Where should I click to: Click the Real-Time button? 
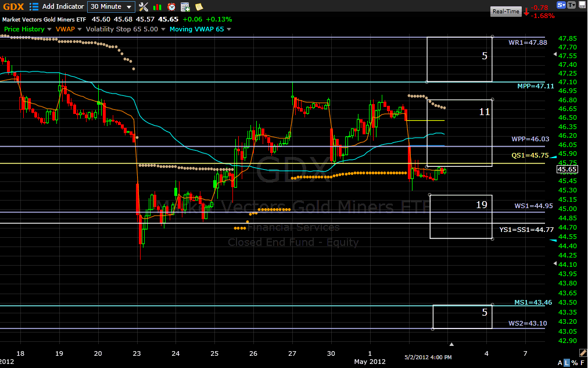506,12
